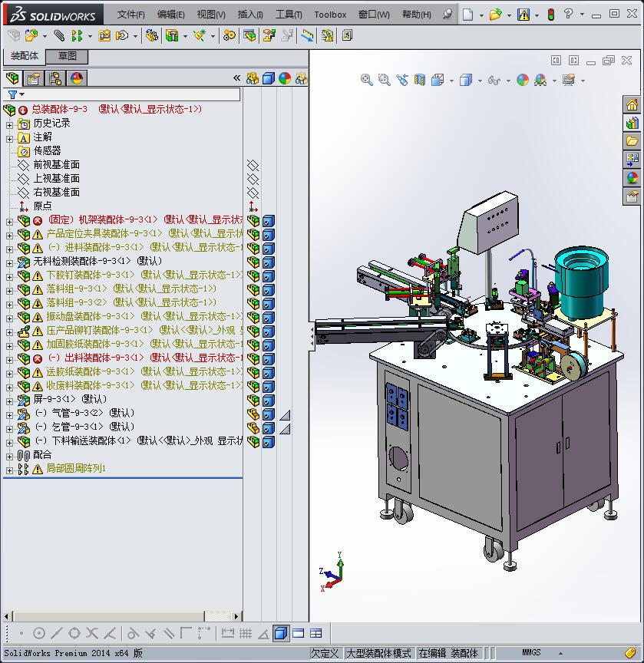Click the Rebuild traffic light icon
The height and width of the screenshot is (663, 644).
point(550,15)
